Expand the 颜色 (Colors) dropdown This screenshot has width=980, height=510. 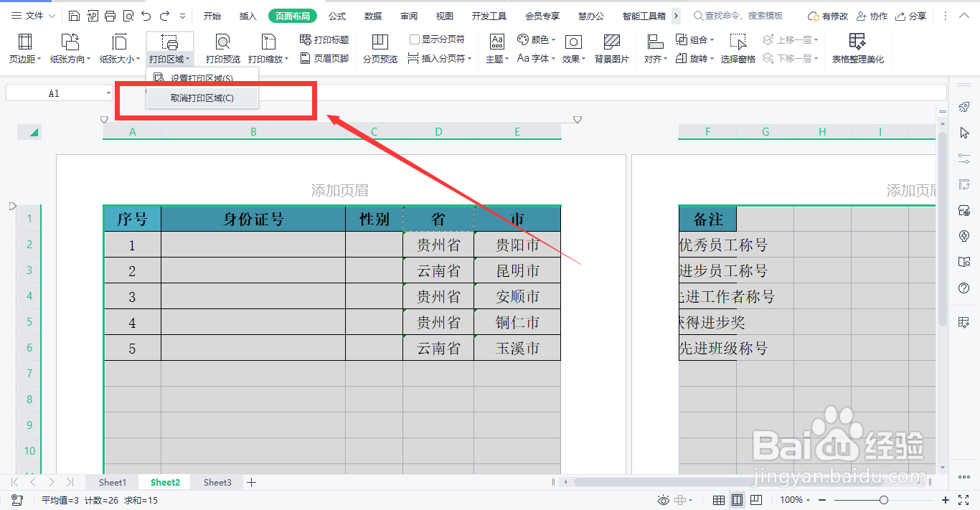pyautogui.click(x=544, y=39)
